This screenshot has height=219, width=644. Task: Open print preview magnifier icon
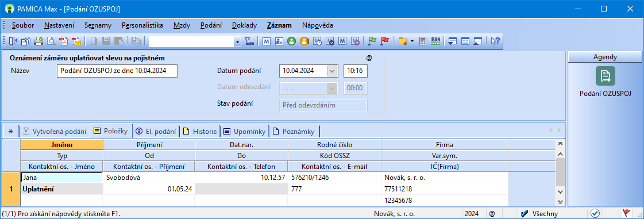pos(51,41)
